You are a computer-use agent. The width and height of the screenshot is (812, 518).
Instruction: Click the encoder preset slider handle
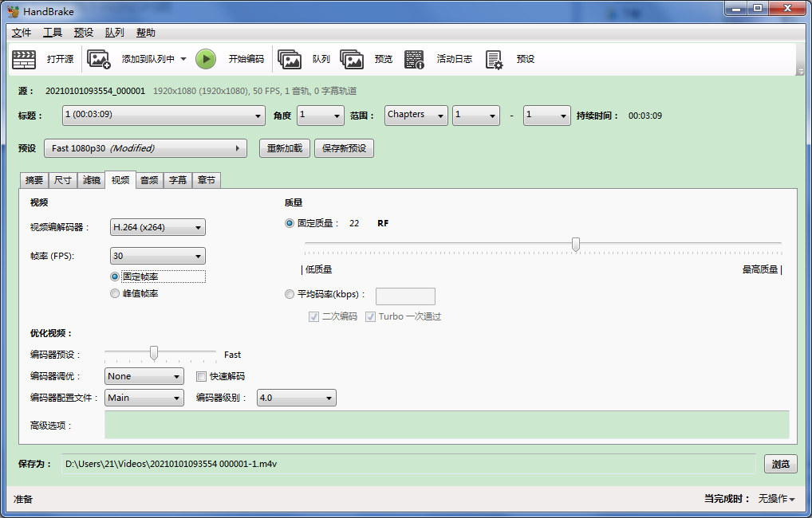pos(154,353)
